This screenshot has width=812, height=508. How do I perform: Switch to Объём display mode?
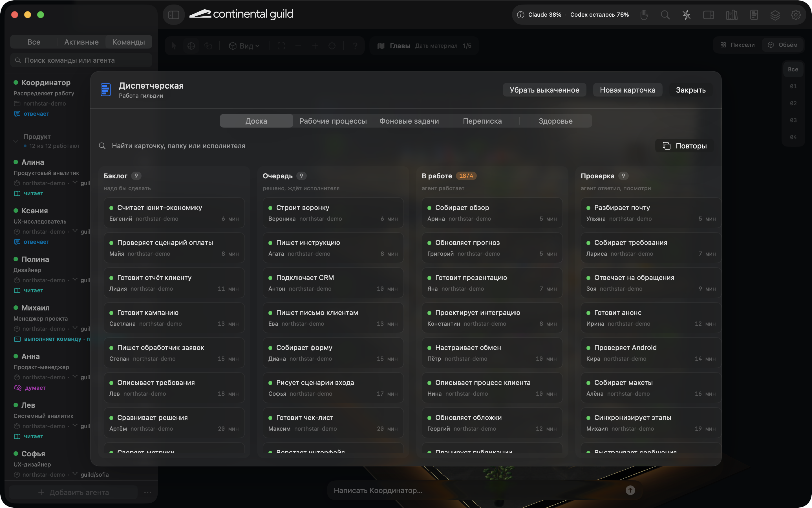(x=783, y=45)
